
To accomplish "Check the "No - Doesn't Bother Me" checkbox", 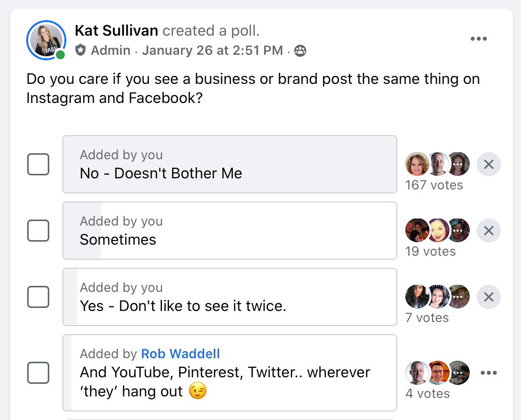I will 38,164.
